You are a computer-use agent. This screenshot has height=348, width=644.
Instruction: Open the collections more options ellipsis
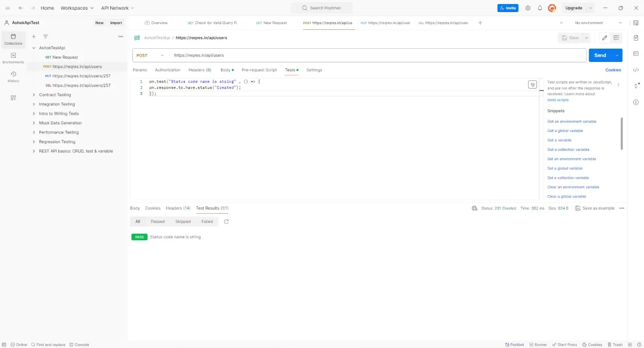[121, 37]
